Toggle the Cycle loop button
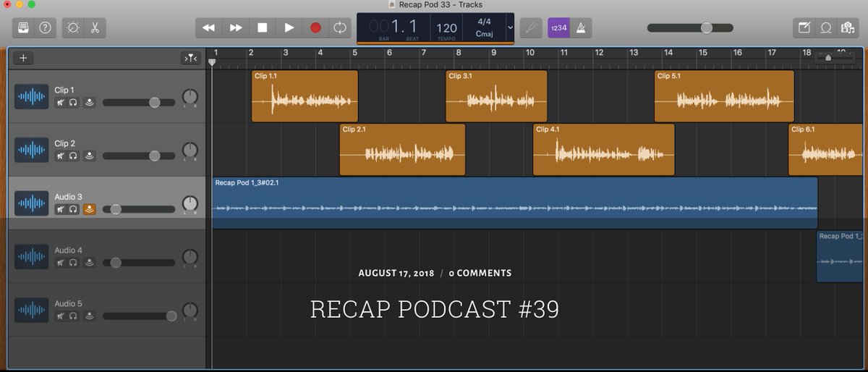 [x=339, y=28]
